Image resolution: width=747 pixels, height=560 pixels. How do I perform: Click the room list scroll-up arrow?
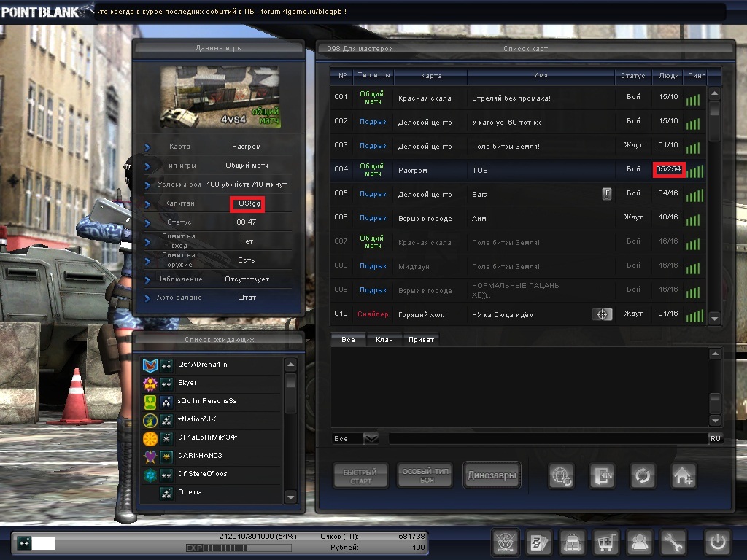tap(714, 93)
